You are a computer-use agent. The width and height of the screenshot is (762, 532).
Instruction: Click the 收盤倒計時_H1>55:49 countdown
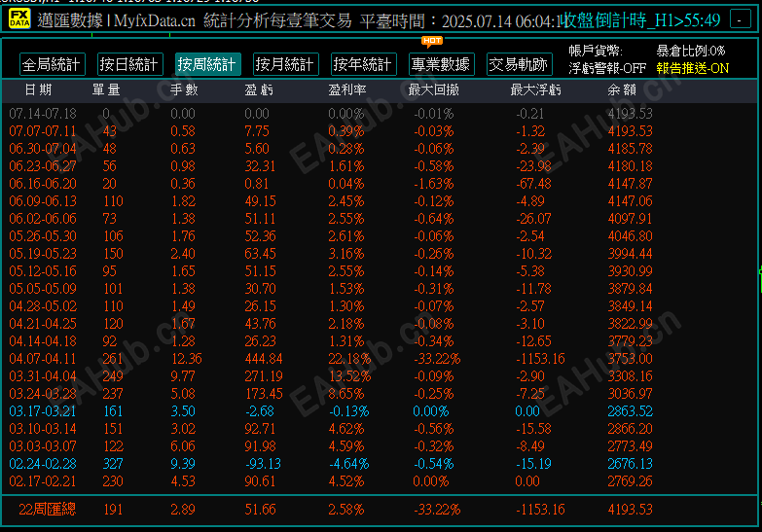[x=641, y=20]
